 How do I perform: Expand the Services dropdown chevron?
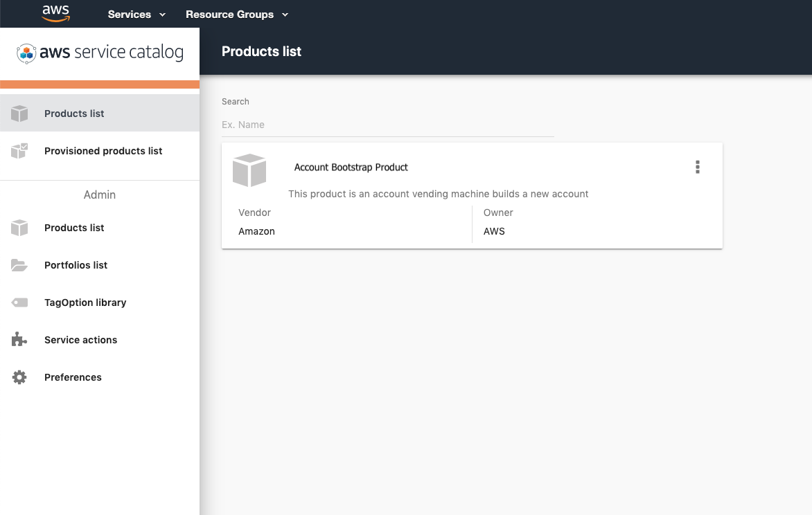click(x=163, y=15)
